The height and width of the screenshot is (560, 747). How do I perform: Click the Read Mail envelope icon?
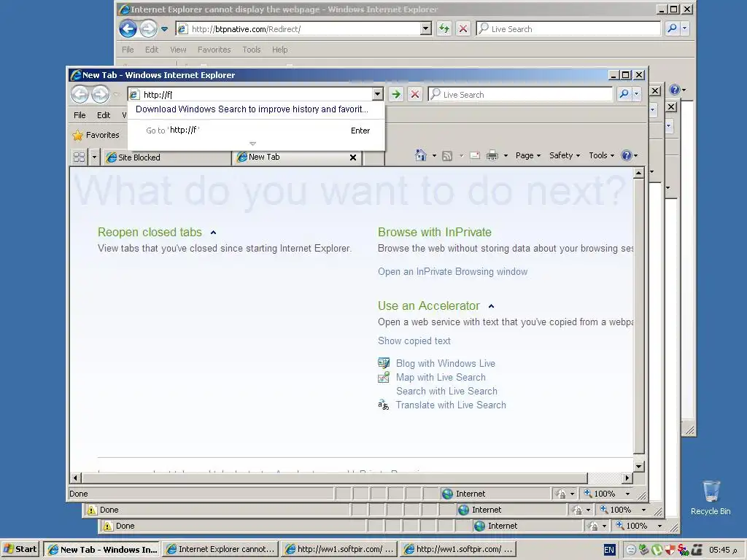475,155
